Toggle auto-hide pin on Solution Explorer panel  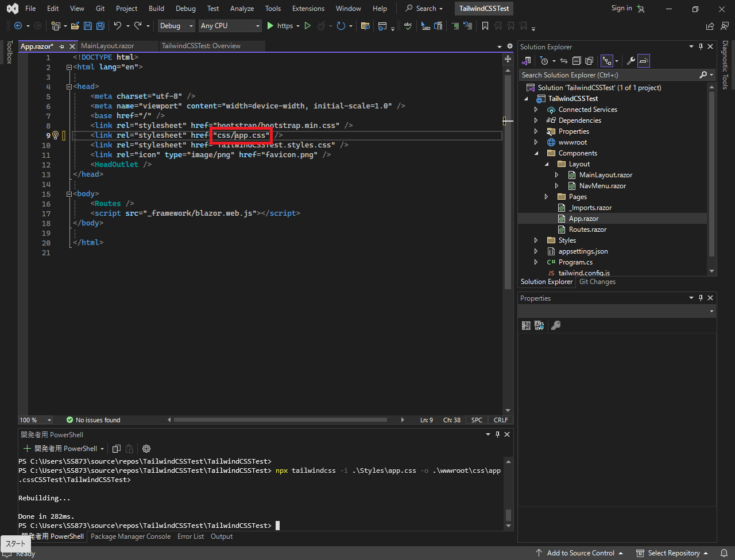pyautogui.click(x=701, y=47)
